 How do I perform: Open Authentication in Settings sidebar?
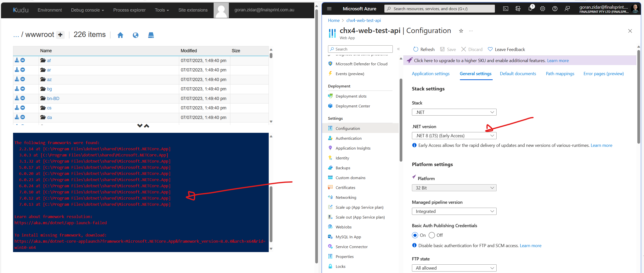pyautogui.click(x=348, y=138)
